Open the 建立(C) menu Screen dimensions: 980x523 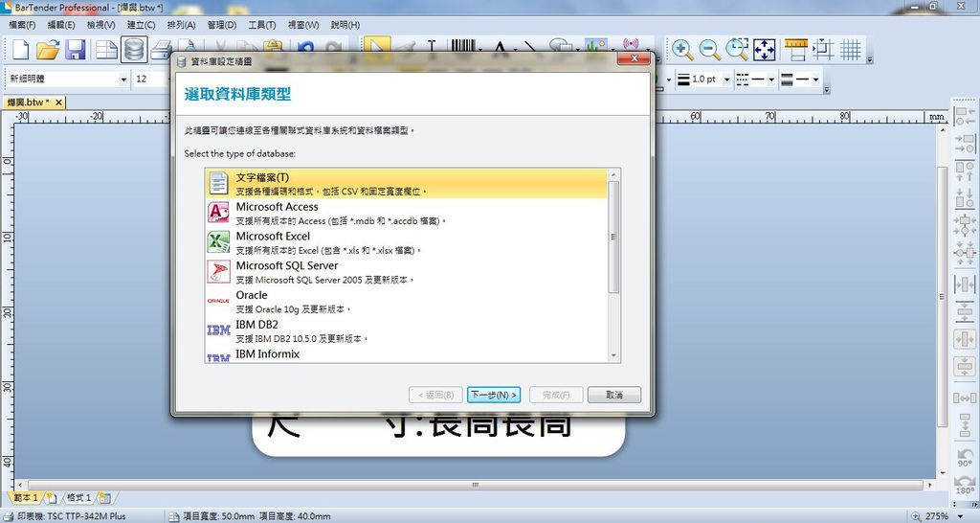click(x=141, y=25)
